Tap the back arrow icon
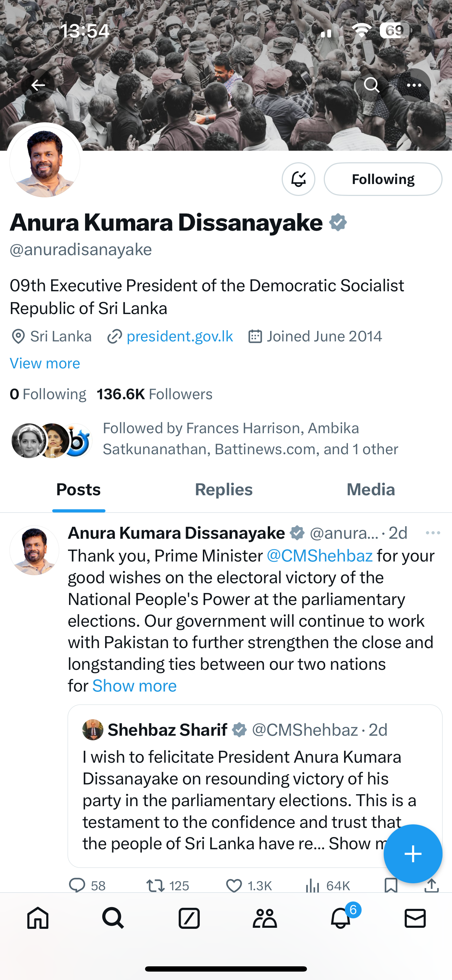The width and height of the screenshot is (452, 980). click(38, 85)
